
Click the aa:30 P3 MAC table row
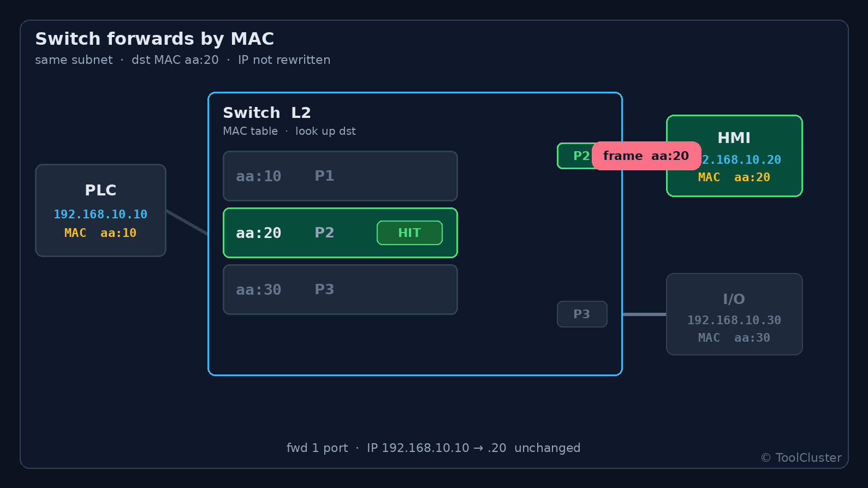click(340, 289)
